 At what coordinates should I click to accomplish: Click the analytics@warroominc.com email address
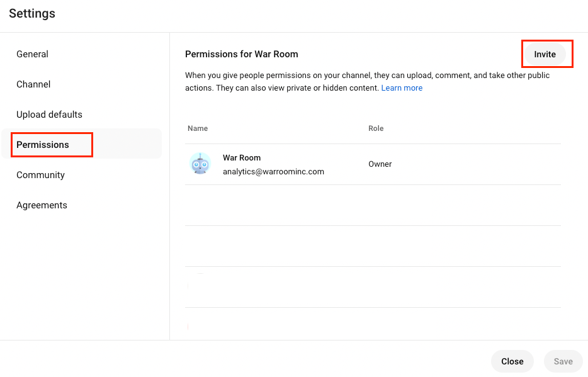[x=273, y=171]
